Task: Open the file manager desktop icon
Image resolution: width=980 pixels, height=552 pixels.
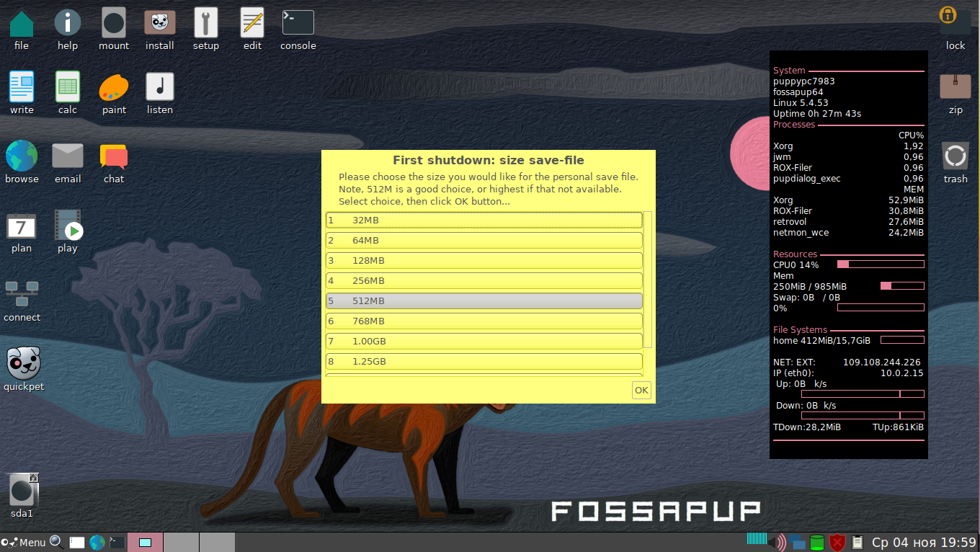Action: (x=22, y=23)
